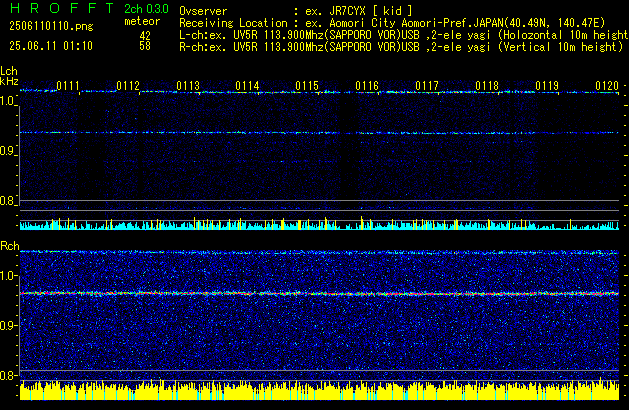The width and height of the screenshot is (629, 410).
Task: Click the bright Rch carrier line
Action: [319, 294]
